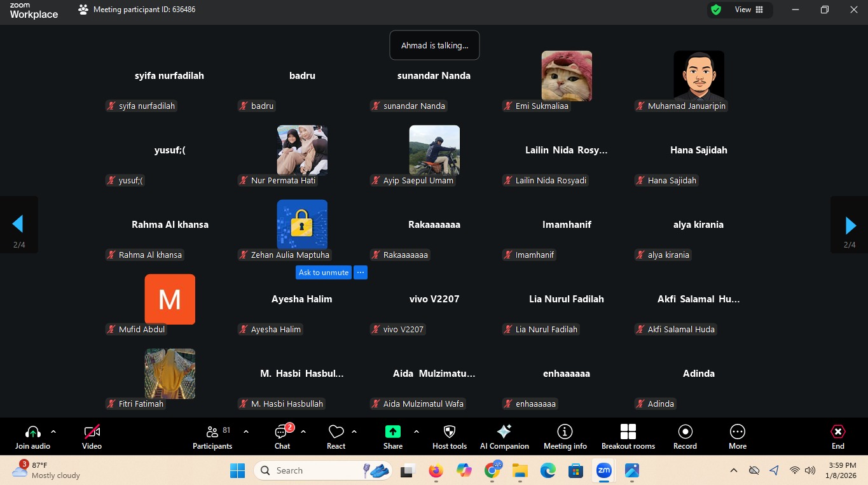
Task: Go to the previous participants page
Action: [x=18, y=225]
